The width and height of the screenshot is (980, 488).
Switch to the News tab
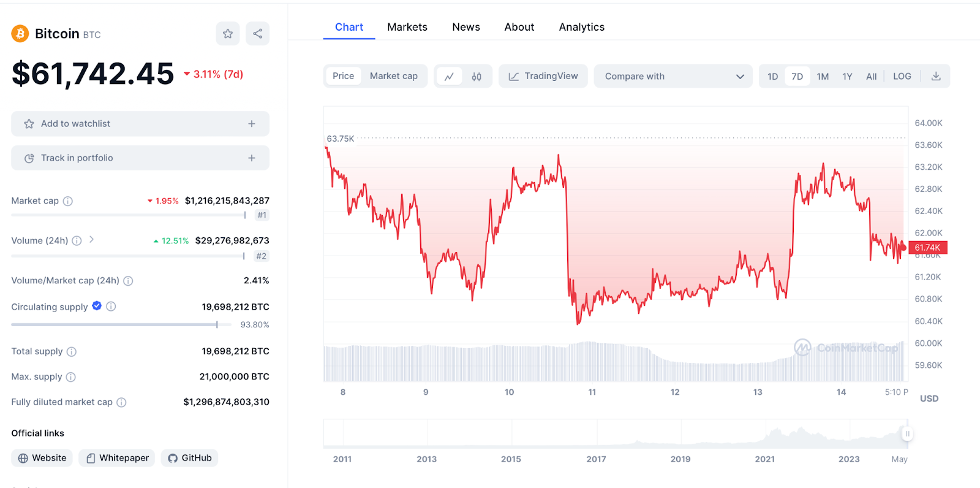466,27
